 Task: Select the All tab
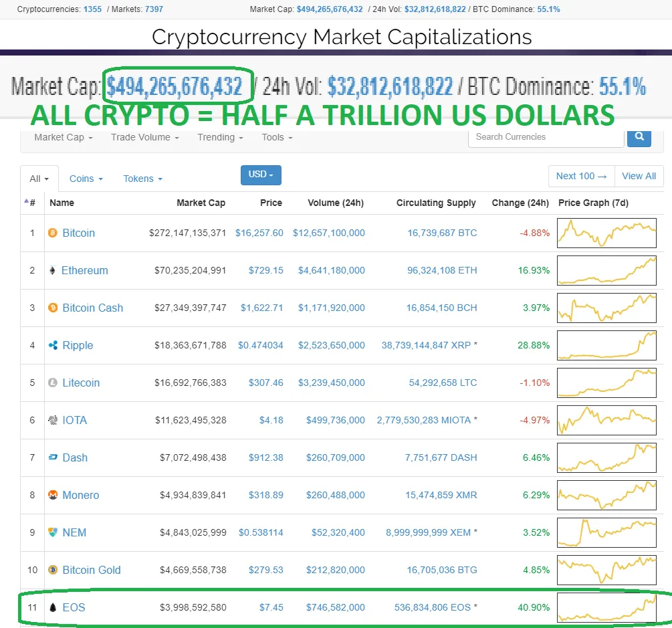coord(39,179)
